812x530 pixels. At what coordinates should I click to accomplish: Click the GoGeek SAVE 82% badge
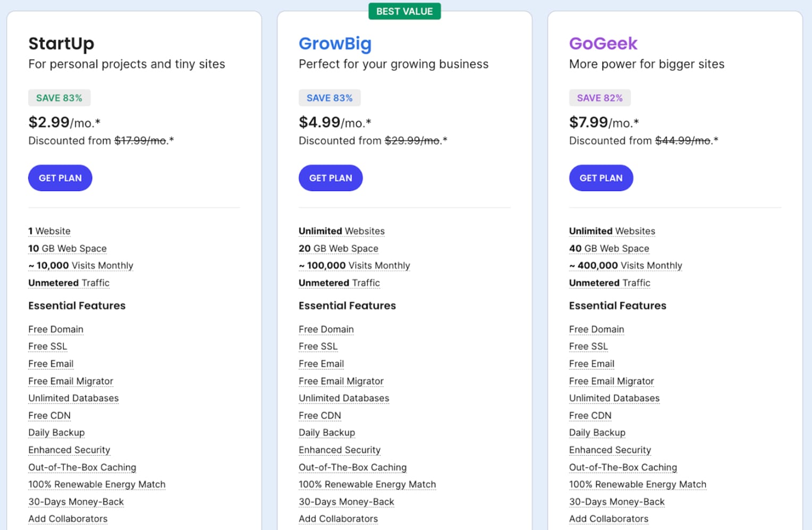click(599, 98)
